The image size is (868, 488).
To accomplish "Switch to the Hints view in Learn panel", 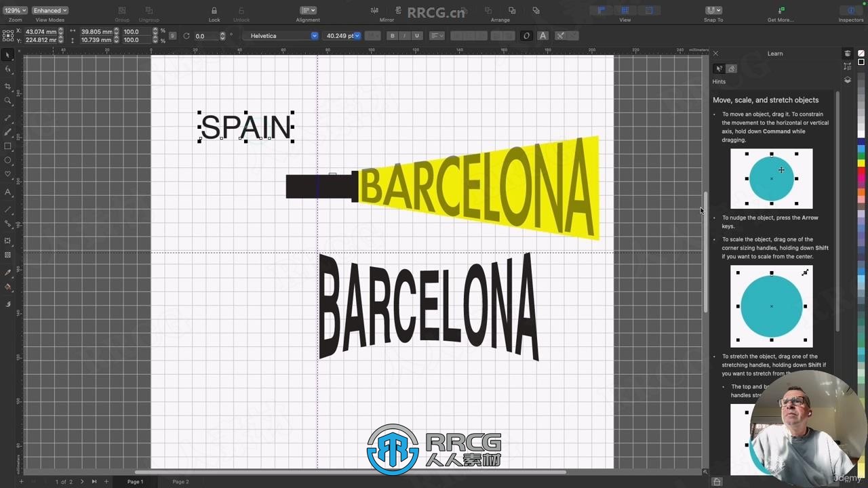I will point(719,68).
